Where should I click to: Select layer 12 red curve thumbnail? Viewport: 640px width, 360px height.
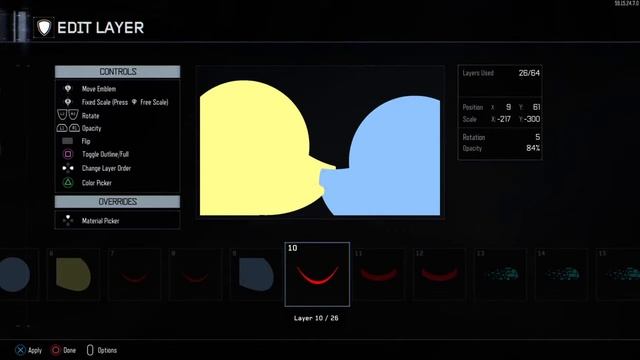tap(439, 274)
